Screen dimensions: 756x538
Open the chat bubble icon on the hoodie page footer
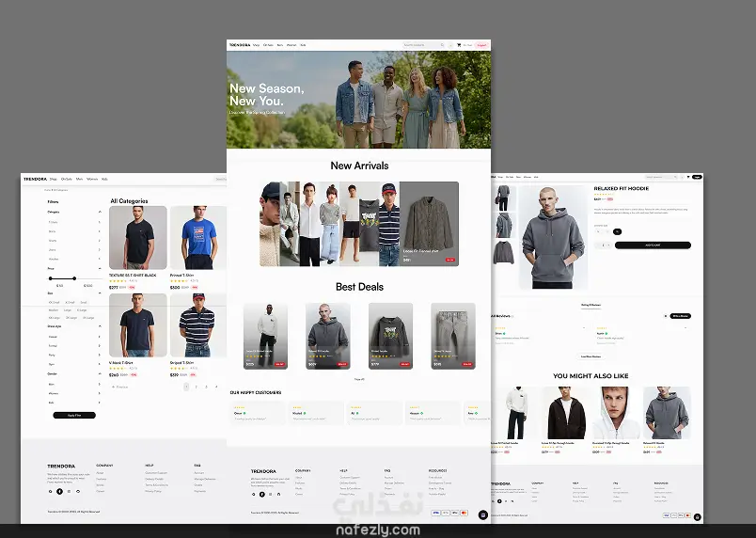[698, 517]
